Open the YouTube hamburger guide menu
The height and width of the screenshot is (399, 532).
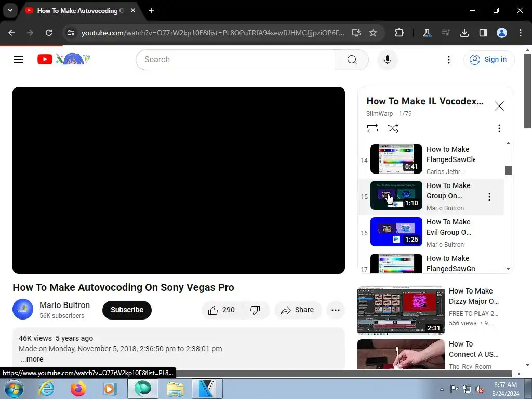pos(19,60)
